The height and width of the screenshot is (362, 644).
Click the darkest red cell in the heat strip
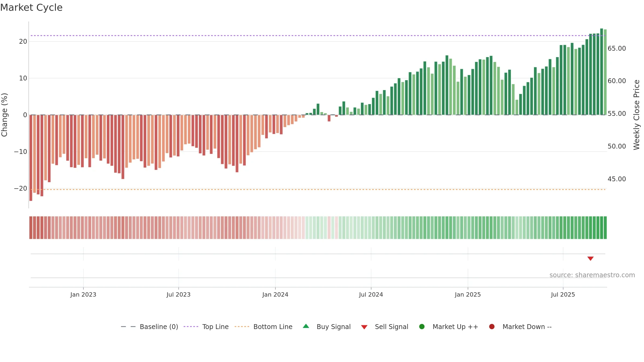(31, 228)
